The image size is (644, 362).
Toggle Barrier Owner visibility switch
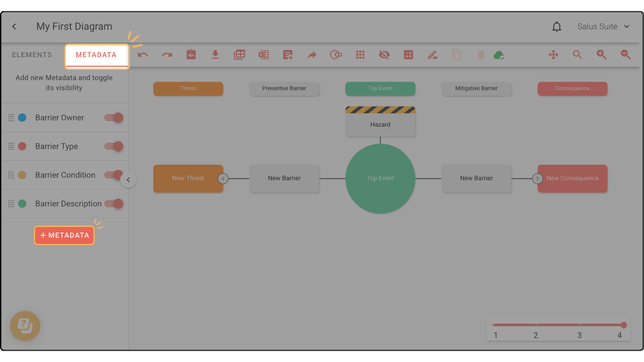coord(114,118)
